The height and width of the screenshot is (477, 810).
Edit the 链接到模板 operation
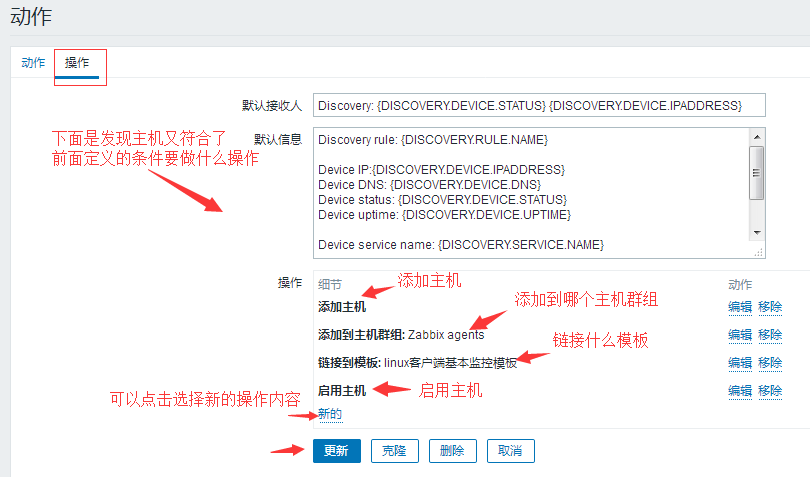coord(739,363)
